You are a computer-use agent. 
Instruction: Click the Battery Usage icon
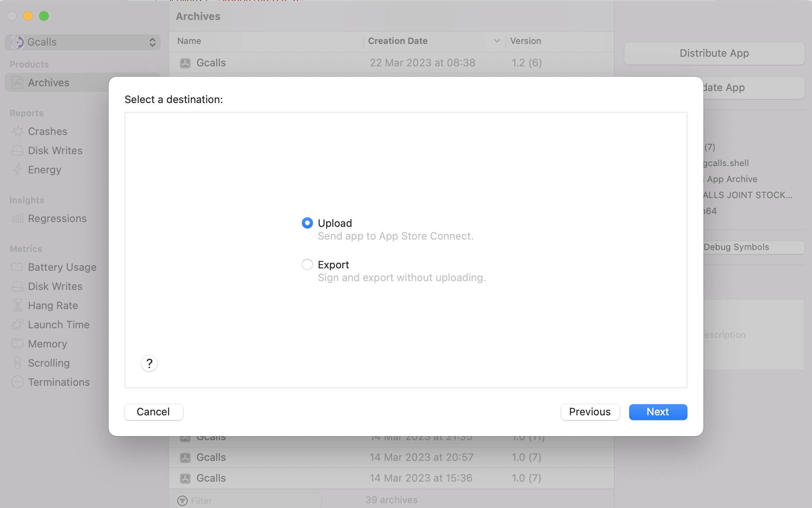point(18,267)
